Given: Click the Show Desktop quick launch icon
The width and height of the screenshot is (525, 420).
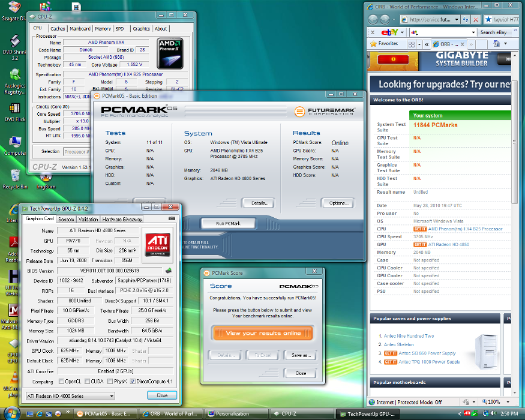Looking at the screenshot, I should pyautogui.click(x=30, y=414).
